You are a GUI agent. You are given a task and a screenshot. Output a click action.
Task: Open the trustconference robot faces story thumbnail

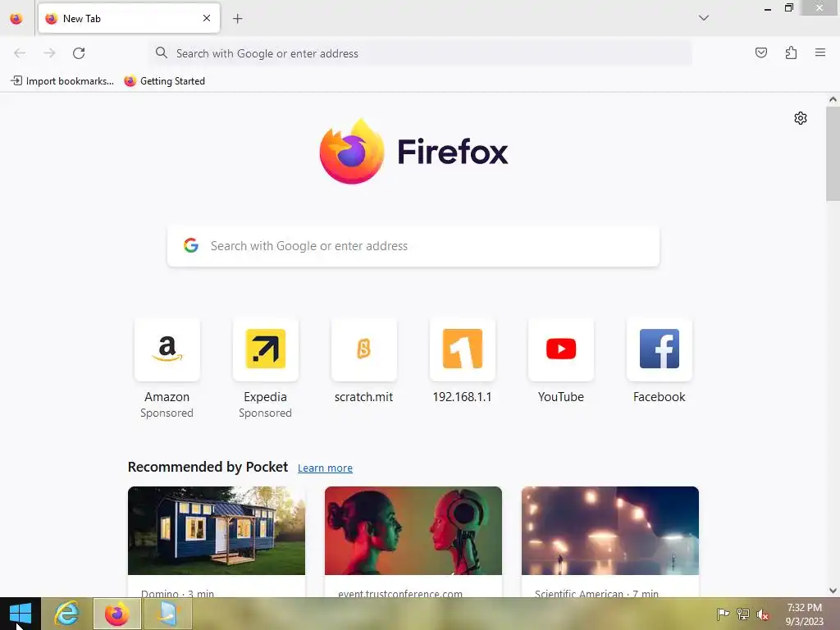click(x=413, y=531)
